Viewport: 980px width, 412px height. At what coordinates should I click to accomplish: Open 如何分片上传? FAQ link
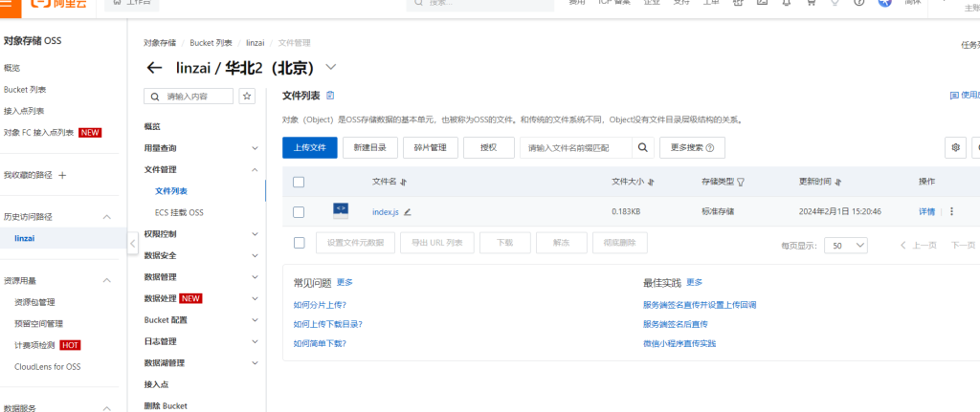coord(320,305)
